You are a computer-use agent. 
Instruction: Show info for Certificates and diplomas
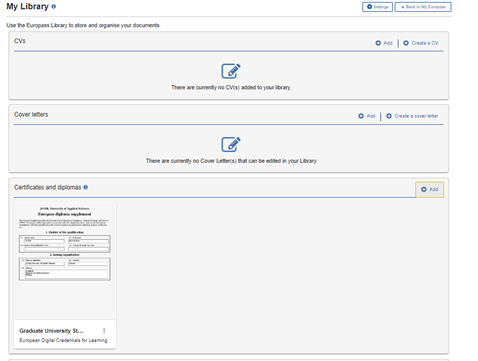86,187
